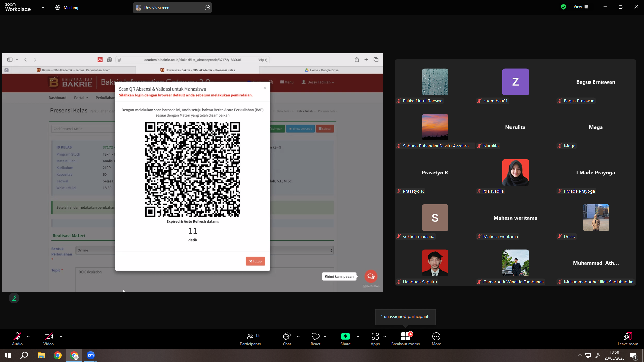The height and width of the screenshot is (362, 644).
Task: Leave the breakout room
Action: tap(628, 339)
